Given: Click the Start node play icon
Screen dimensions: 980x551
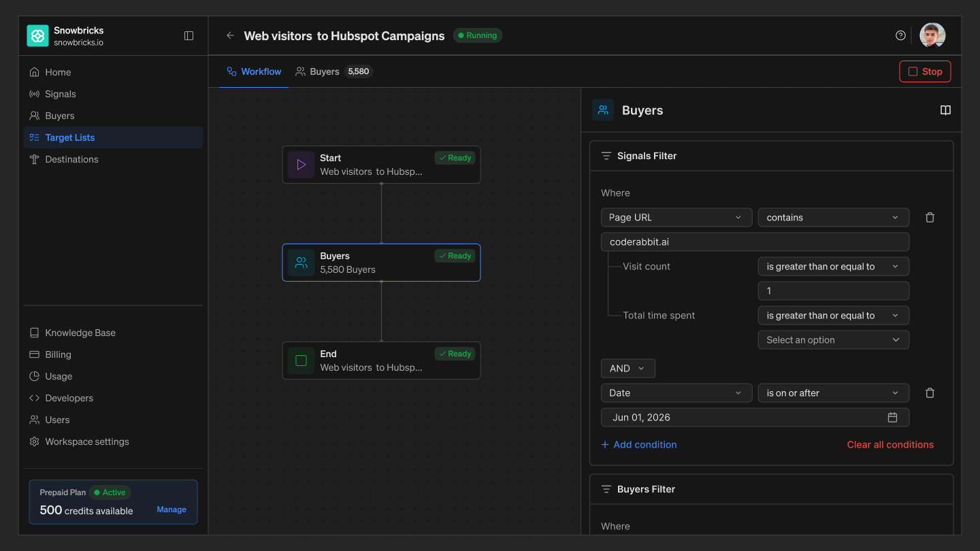Looking at the screenshot, I should (x=301, y=165).
